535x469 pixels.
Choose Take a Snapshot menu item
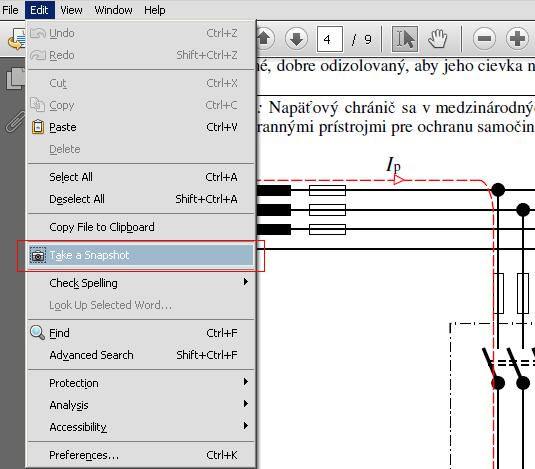pos(141,255)
